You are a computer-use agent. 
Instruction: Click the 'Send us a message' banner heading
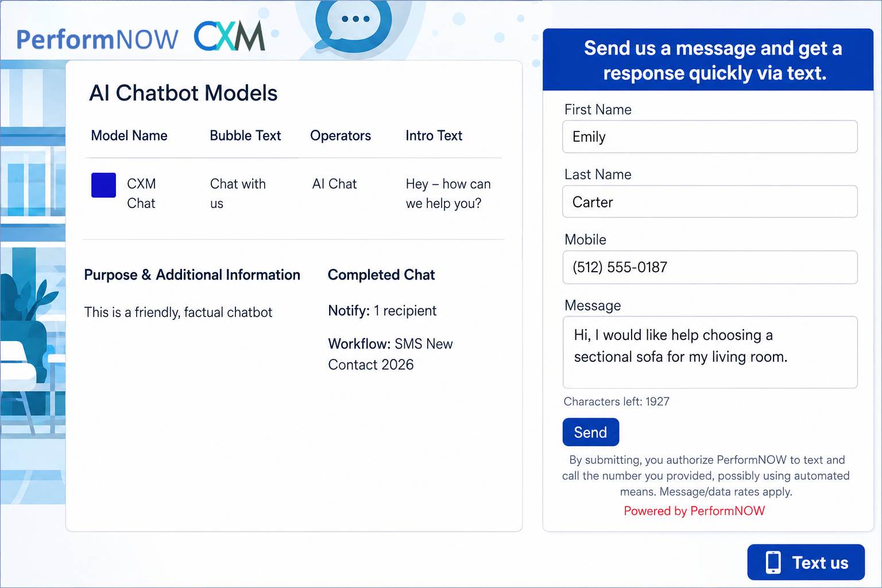click(x=713, y=60)
